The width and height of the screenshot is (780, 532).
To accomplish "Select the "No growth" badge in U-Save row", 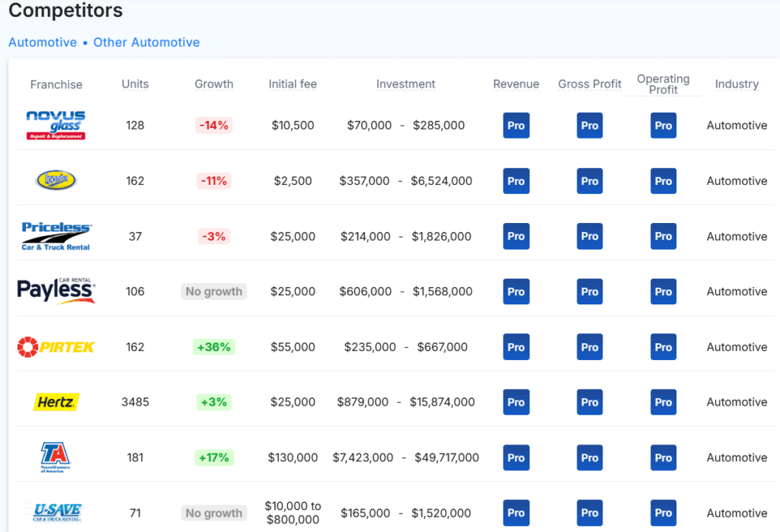I will (x=214, y=513).
